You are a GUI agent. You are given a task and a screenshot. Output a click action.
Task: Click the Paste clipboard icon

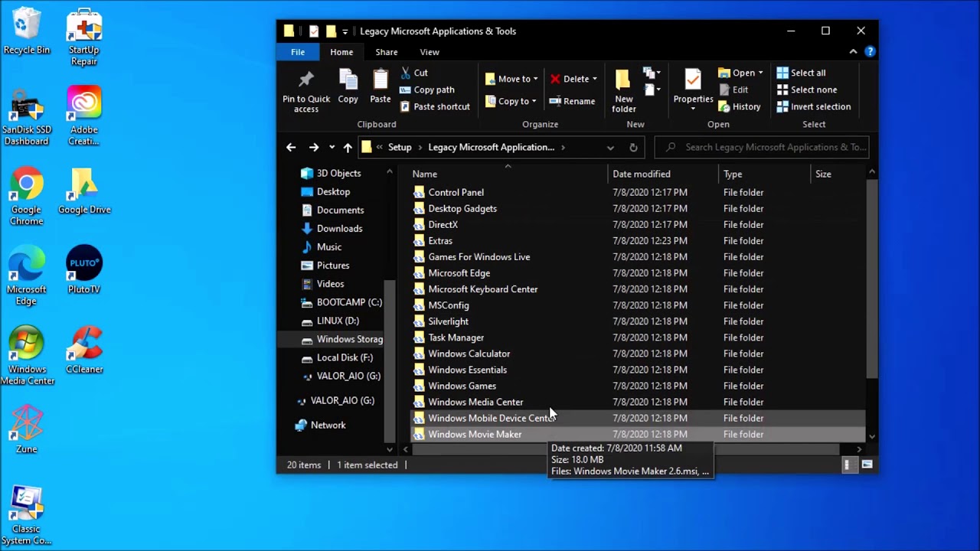point(381,86)
